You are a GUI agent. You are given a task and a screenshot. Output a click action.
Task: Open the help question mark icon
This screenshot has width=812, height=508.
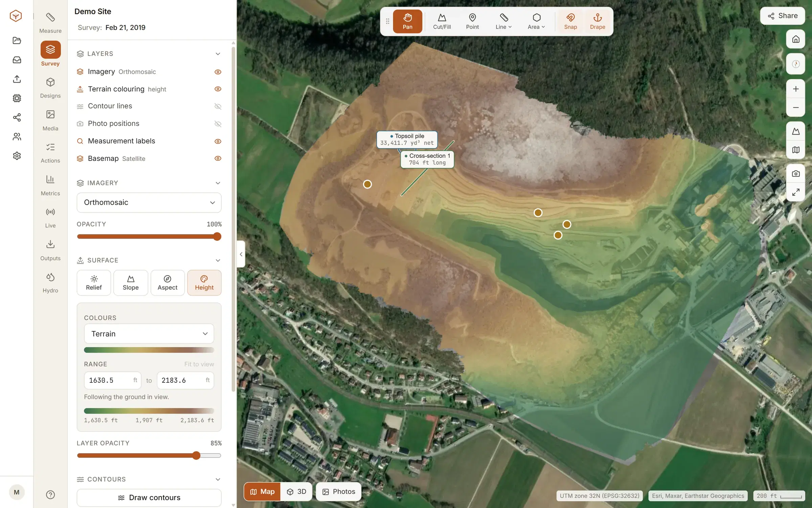tap(50, 495)
